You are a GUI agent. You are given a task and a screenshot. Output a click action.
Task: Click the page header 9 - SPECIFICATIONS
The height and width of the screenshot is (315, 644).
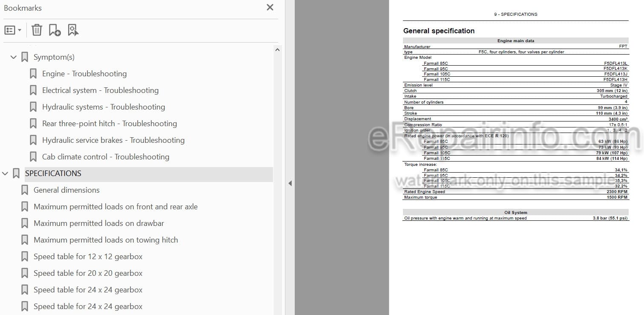point(515,14)
